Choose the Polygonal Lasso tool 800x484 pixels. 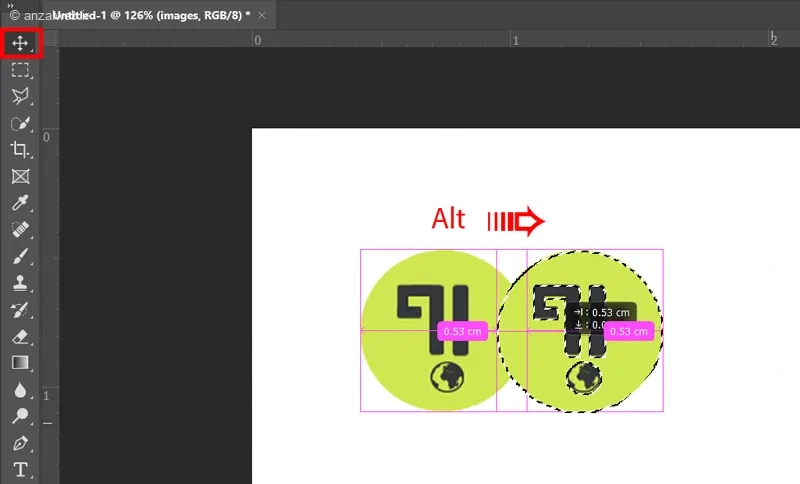(20, 96)
